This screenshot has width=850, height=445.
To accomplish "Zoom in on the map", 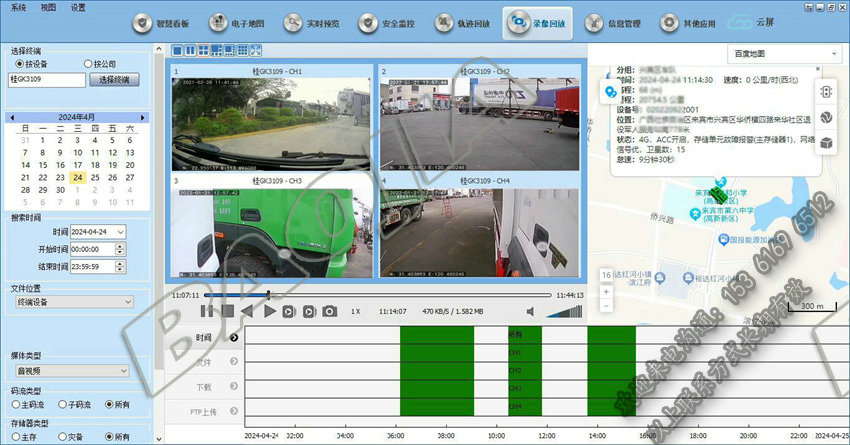I will click(607, 291).
